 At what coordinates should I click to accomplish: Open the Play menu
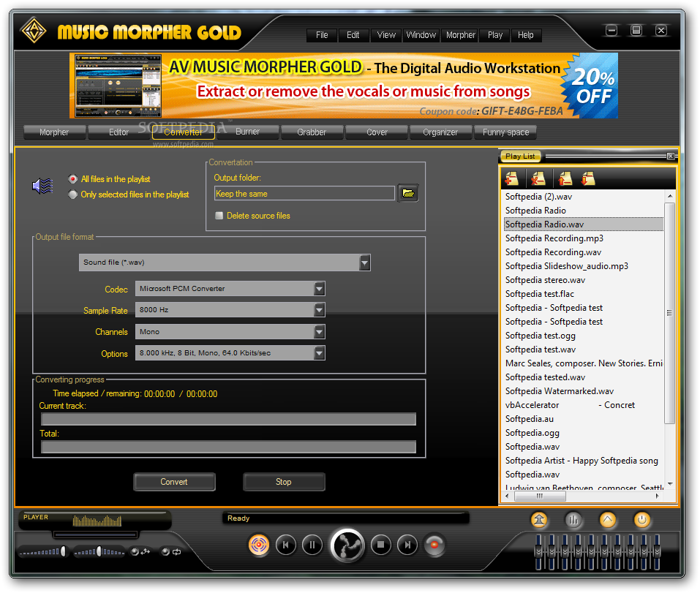coord(495,35)
